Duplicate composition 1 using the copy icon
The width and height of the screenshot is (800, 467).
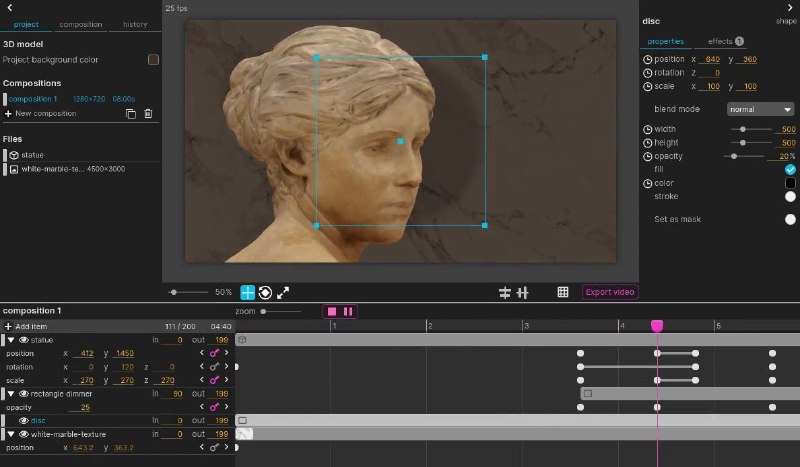click(x=130, y=114)
